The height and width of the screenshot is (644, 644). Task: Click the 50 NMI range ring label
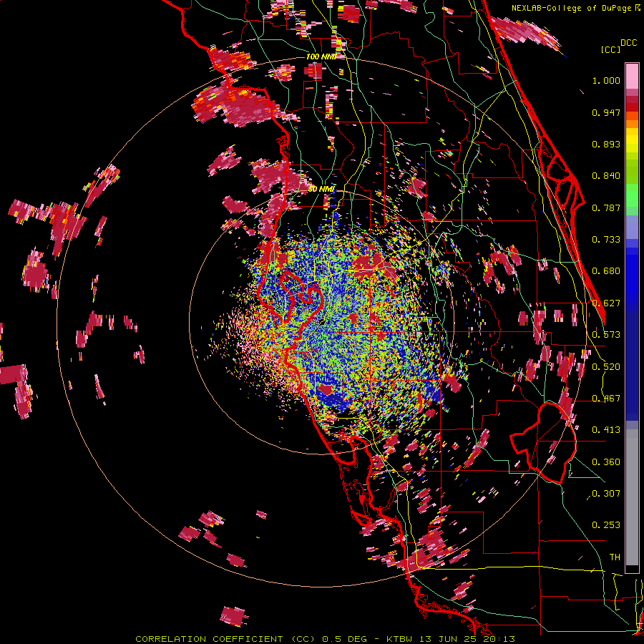click(x=321, y=189)
